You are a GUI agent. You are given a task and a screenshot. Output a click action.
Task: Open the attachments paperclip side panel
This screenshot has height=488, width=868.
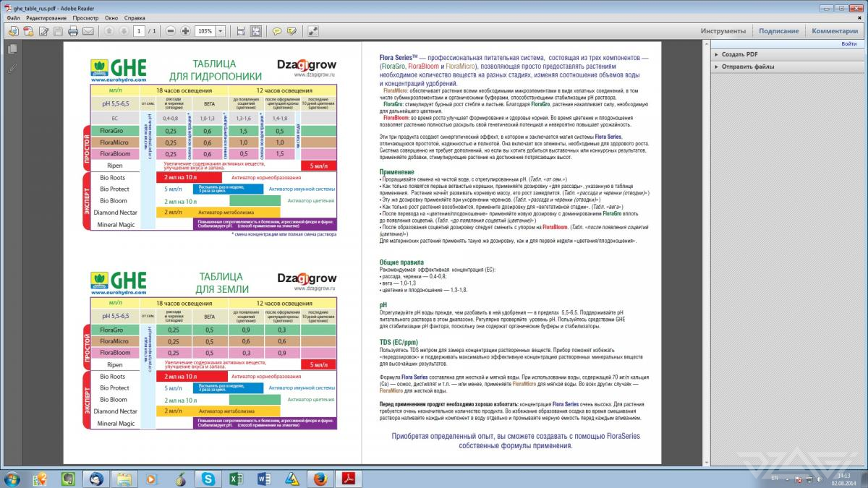coord(12,68)
